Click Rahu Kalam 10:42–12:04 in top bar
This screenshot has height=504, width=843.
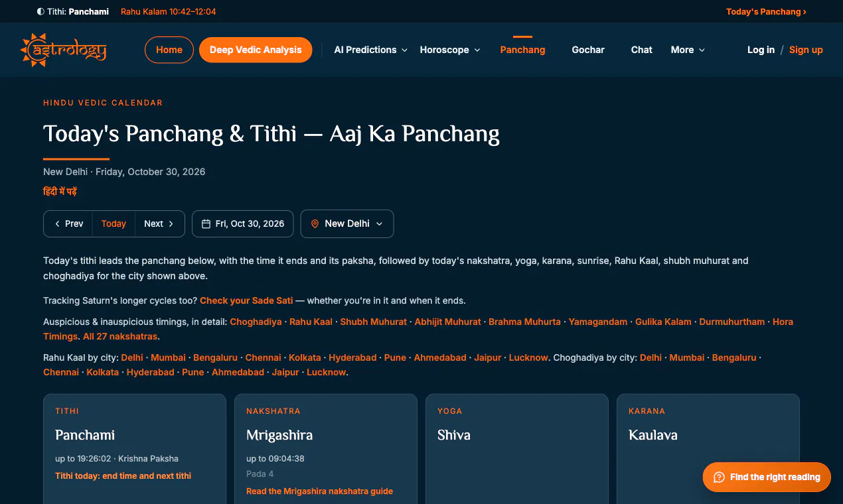(x=169, y=12)
